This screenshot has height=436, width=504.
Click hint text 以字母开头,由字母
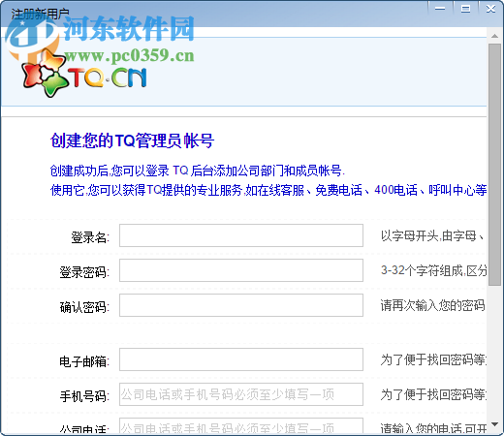tap(432, 236)
